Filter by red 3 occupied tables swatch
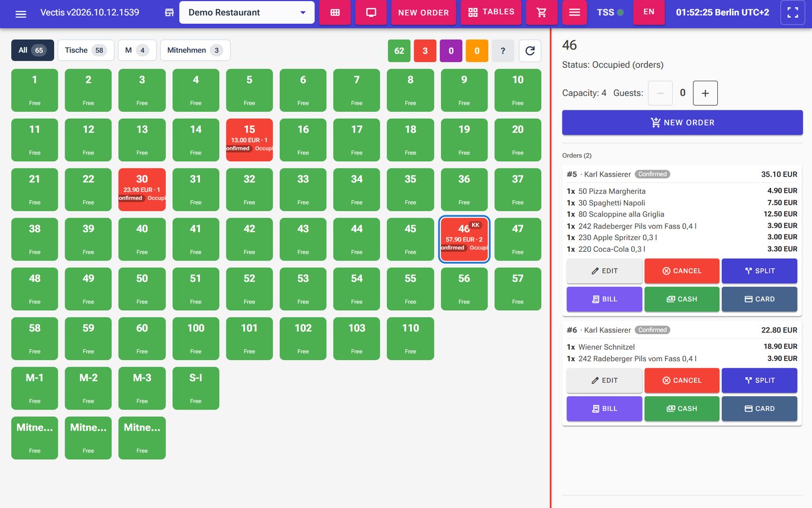The width and height of the screenshot is (812, 508). [425, 51]
